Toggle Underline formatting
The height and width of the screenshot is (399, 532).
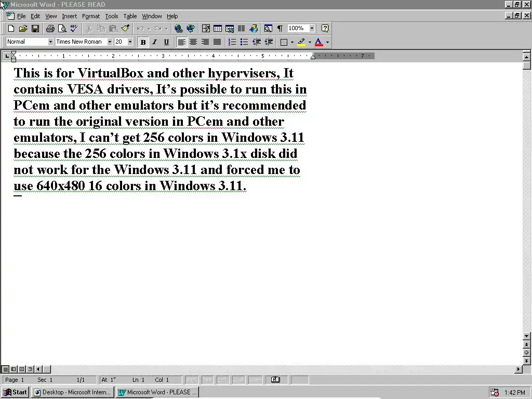click(x=166, y=42)
